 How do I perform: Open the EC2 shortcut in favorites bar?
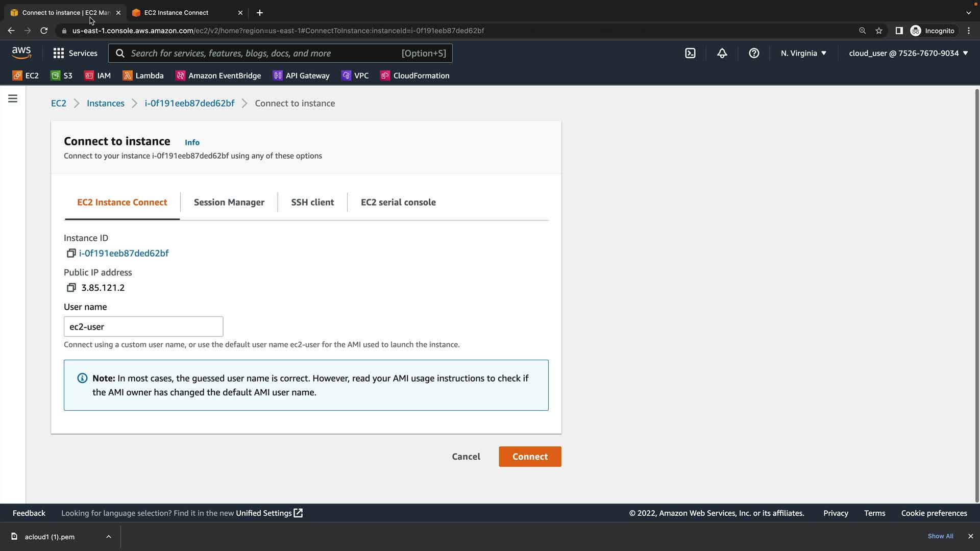pyautogui.click(x=26, y=76)
